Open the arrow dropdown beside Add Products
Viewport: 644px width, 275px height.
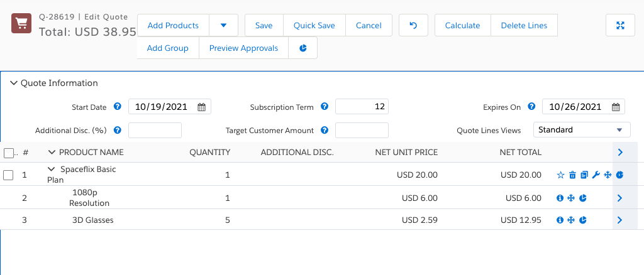point(223,26)
